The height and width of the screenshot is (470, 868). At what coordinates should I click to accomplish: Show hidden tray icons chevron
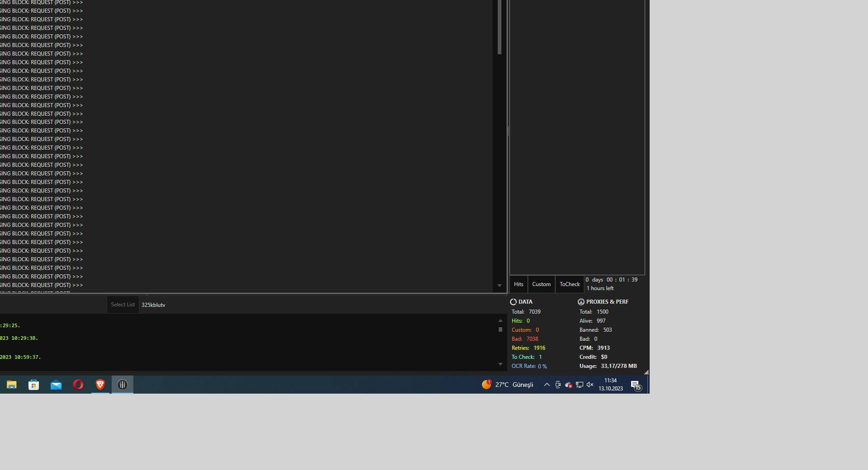tap(547, 385)
